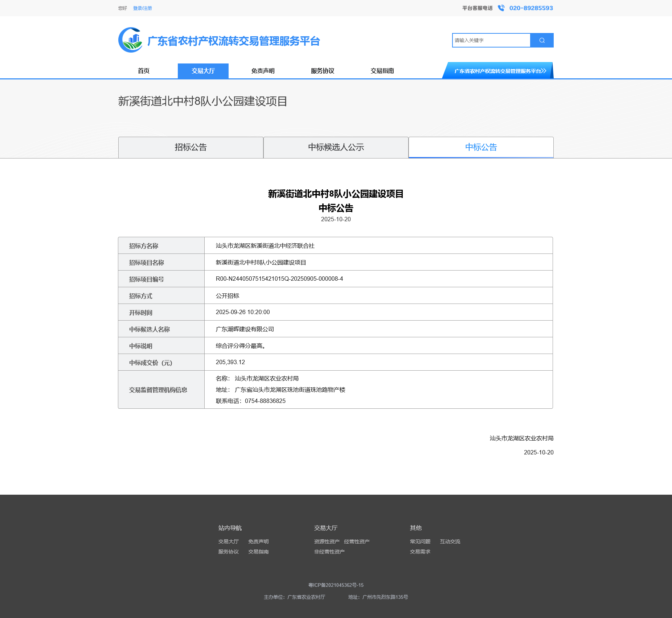Switch to the 中标候选人公示 tab
The image size is (672, 618).
click(x=336, y=147)
